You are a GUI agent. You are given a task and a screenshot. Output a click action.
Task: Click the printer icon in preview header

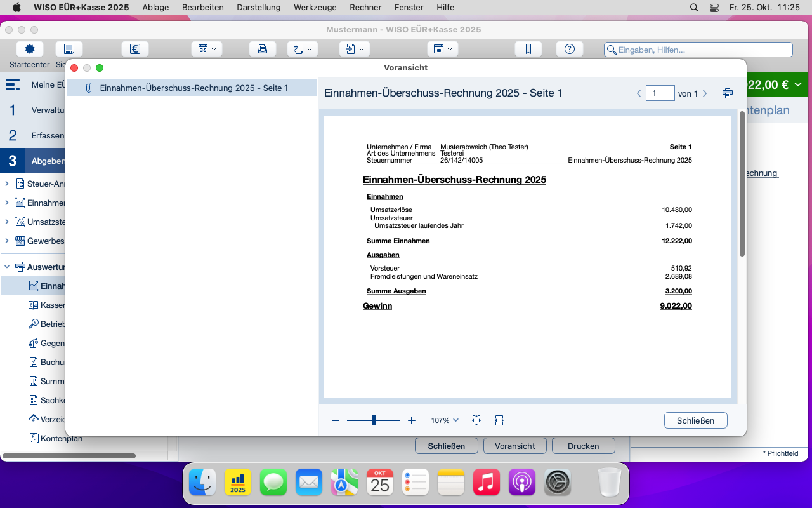[x=728, y=93]
